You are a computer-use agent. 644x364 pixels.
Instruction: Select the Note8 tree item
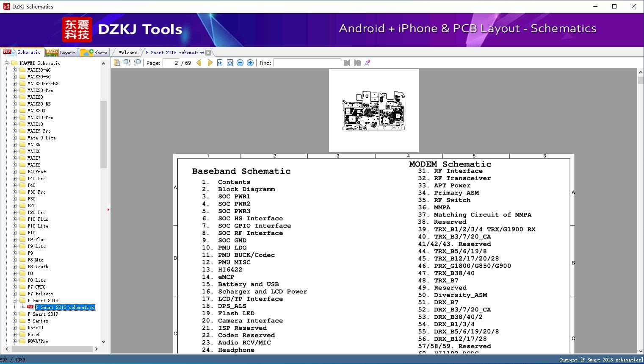pyautogui.click(x=34, y=334)
